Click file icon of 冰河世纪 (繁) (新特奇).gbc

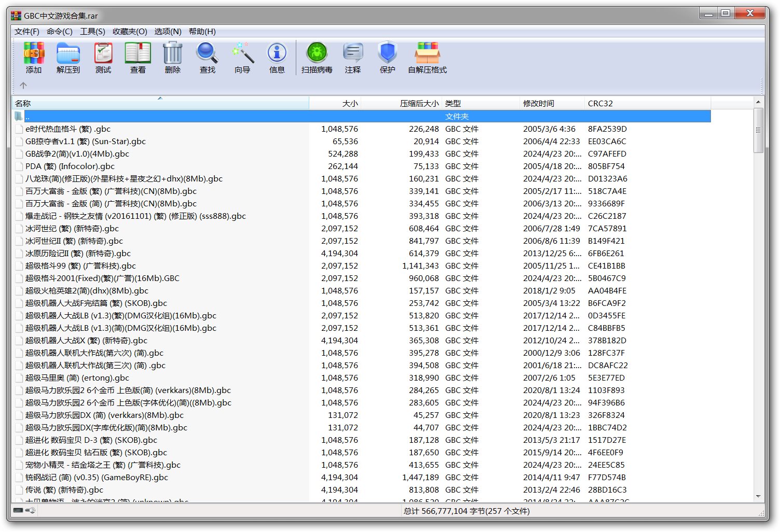(19, 229)
